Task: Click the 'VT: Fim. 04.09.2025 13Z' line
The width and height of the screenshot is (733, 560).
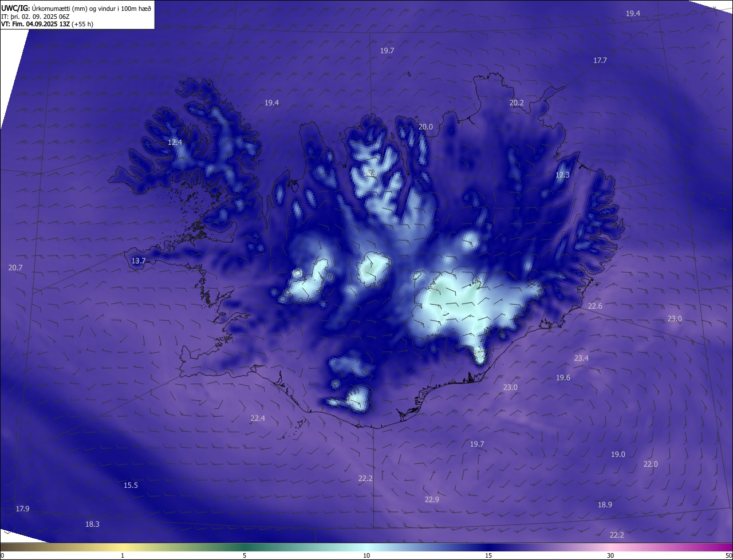Action: tap(48, 24)
